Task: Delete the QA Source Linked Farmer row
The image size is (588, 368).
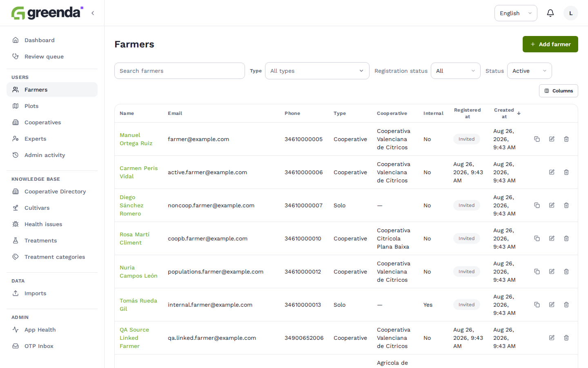Action: click(x=566, y=338)
